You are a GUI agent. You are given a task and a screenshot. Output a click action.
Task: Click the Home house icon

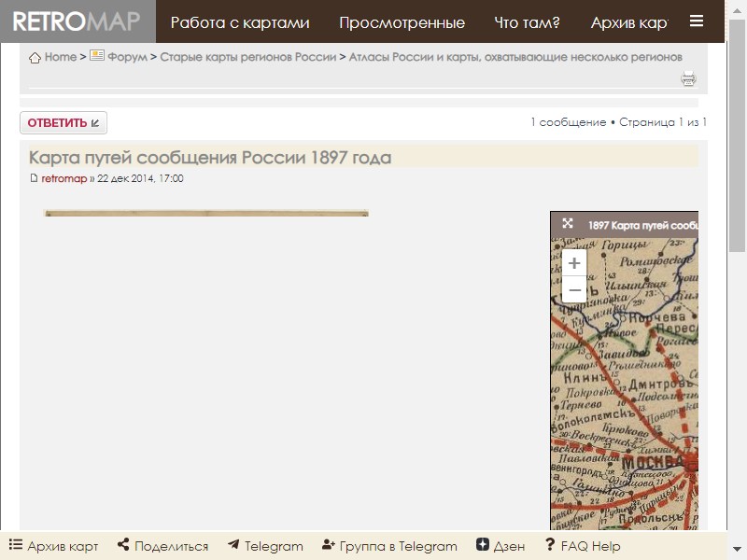[35, 58]
